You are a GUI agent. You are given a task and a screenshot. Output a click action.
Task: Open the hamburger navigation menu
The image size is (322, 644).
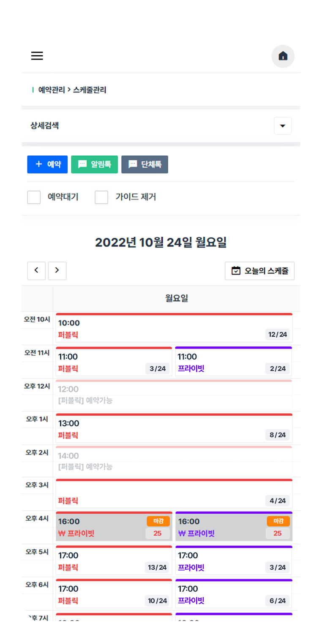click(x=37, y=55)
